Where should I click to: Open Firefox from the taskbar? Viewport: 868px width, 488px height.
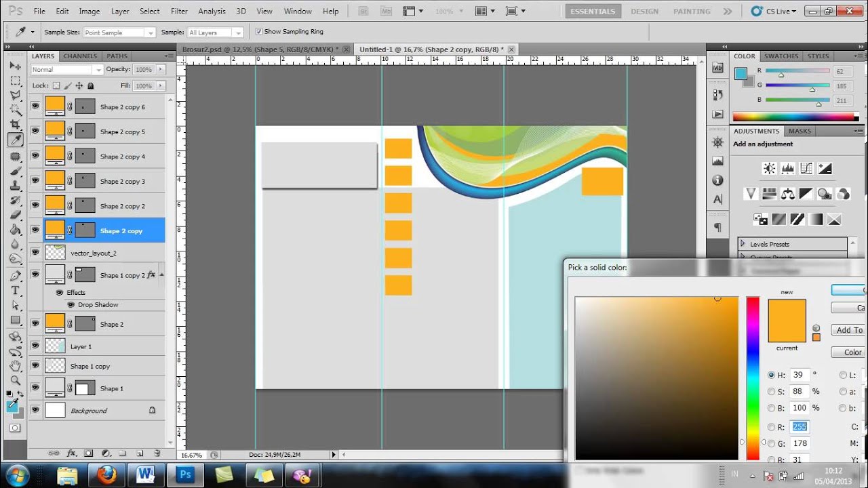tap(106, 475)
